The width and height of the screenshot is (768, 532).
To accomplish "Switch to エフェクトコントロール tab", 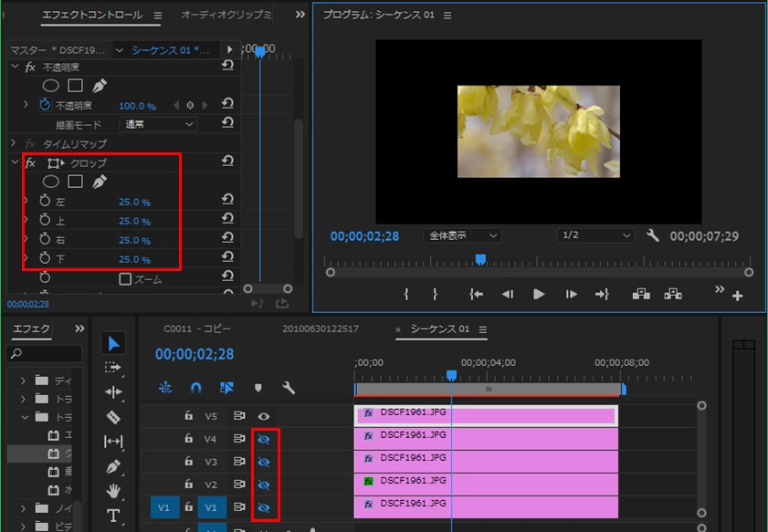I will 92,15.
